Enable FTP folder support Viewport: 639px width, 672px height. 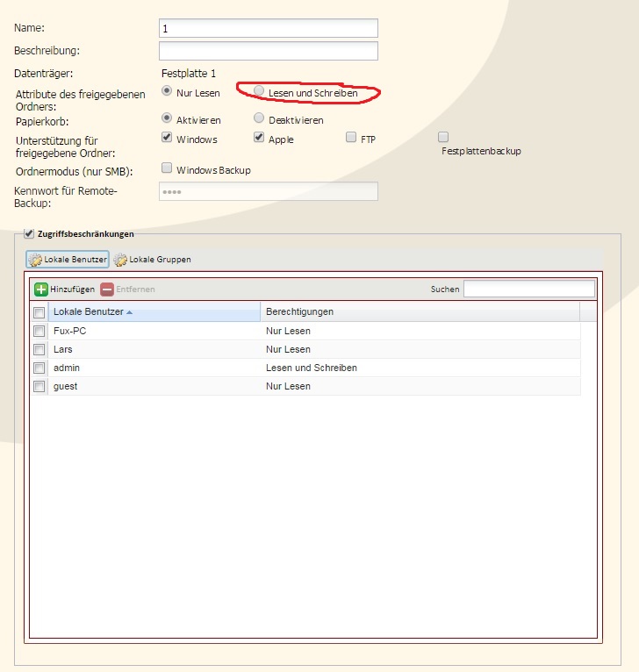351,137
